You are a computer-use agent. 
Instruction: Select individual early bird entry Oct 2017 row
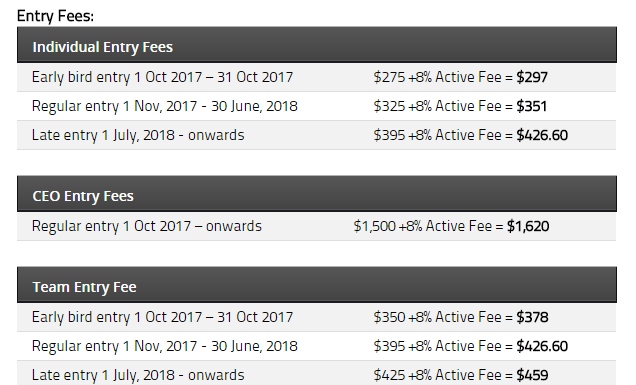click(316, 77)
